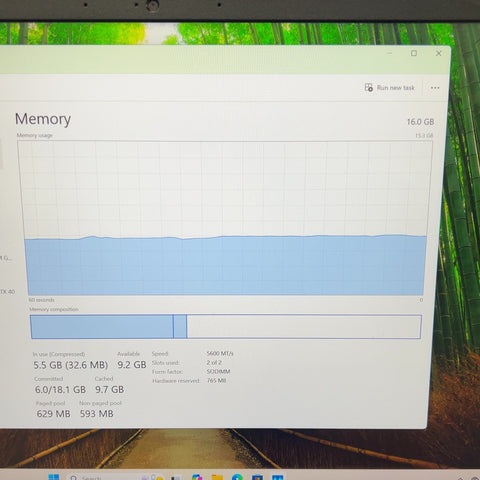Open File Explorer from the taskbar
Screen dimensions: 480x480
pos(217,477)
